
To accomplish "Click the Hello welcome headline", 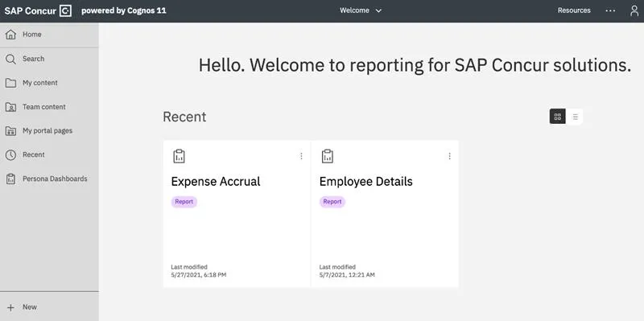I will (x=415, y=66).
